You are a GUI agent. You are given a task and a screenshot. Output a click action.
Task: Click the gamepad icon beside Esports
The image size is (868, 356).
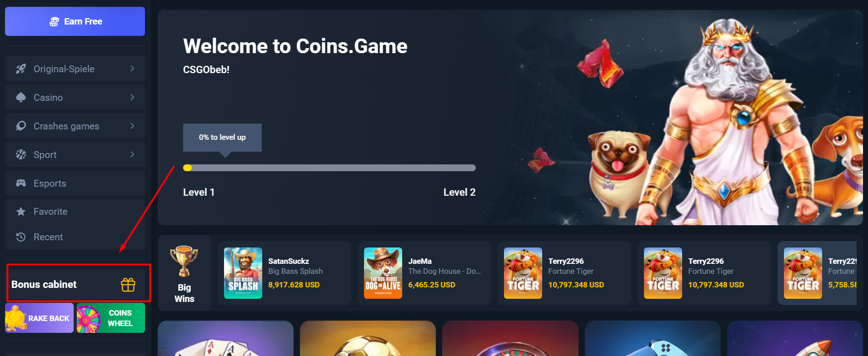pyautogui.click(x=21, y=183)
